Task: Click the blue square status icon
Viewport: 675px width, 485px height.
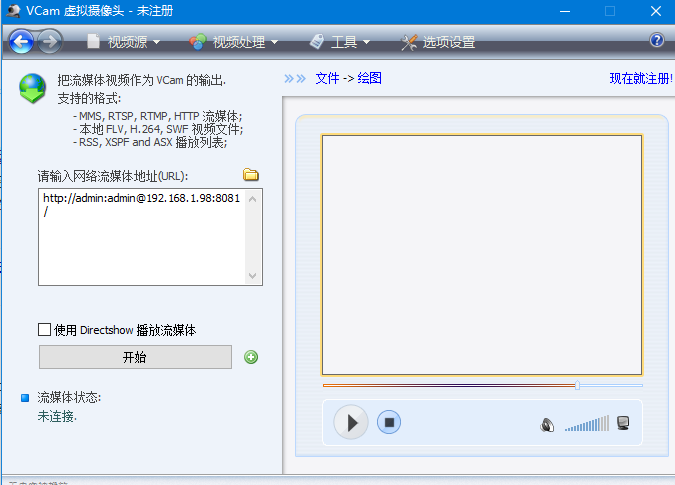Action: 25,398
